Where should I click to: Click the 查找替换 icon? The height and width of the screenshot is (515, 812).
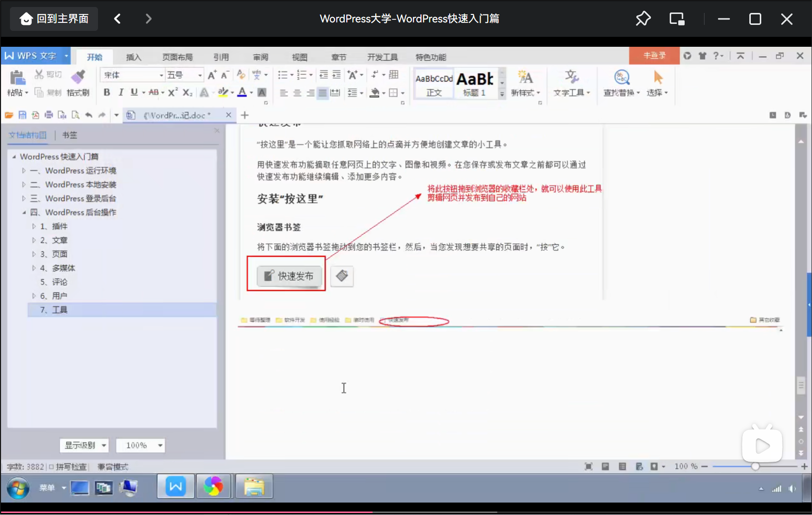(x=621, y=78)
